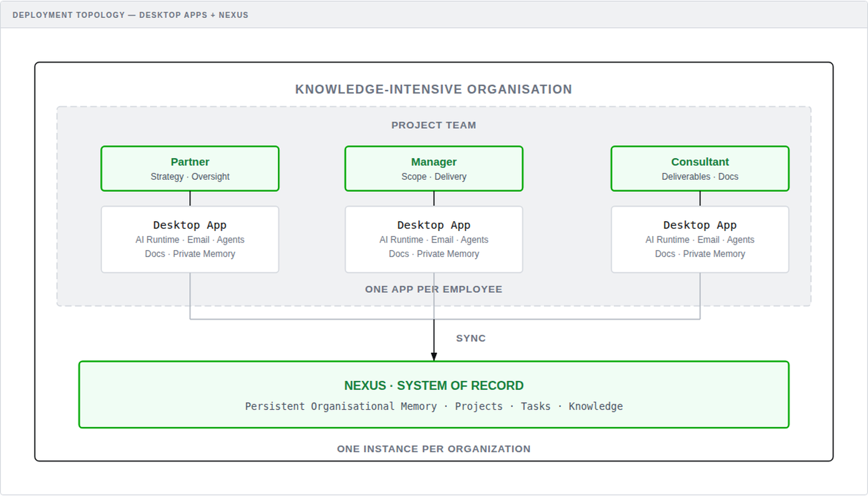Collapse the Knowledge-Intensive Organisation frame

point(433,89)
